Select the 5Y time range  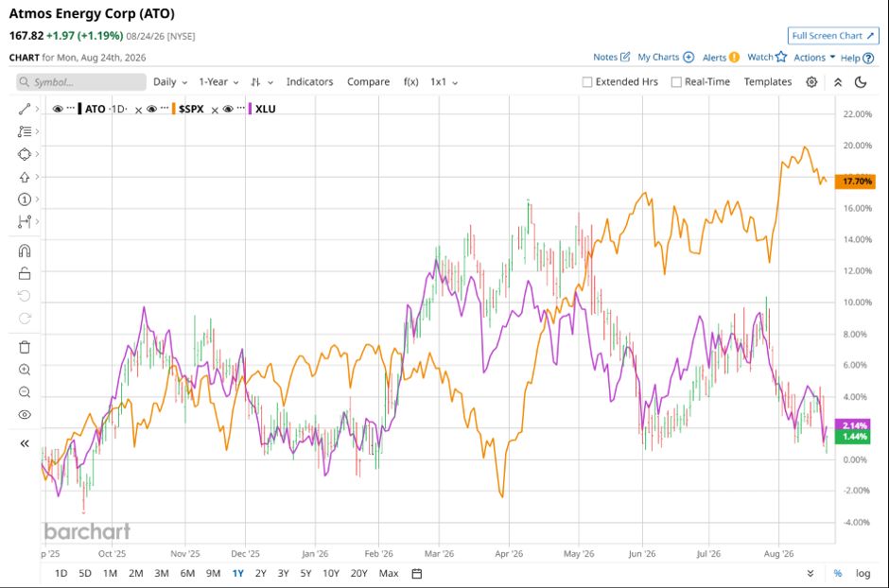pyautogui.click(x=305, y=573)
